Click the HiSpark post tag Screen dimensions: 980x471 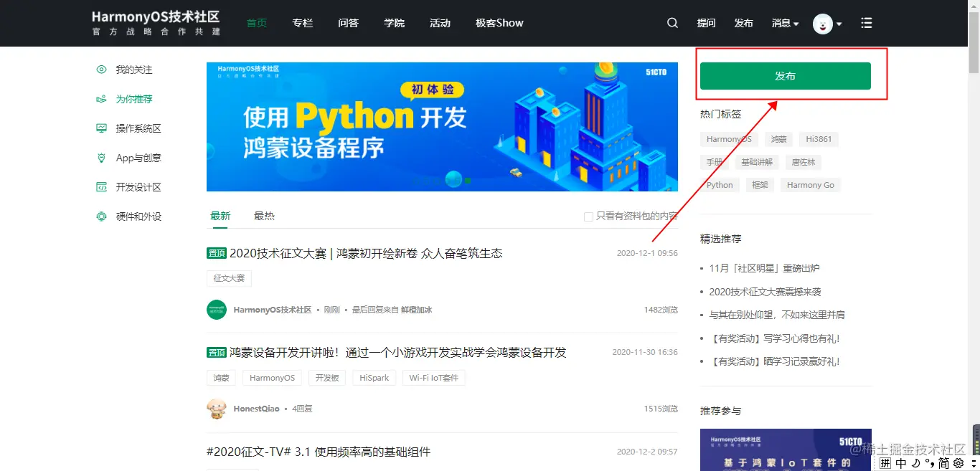pos(374,378)
